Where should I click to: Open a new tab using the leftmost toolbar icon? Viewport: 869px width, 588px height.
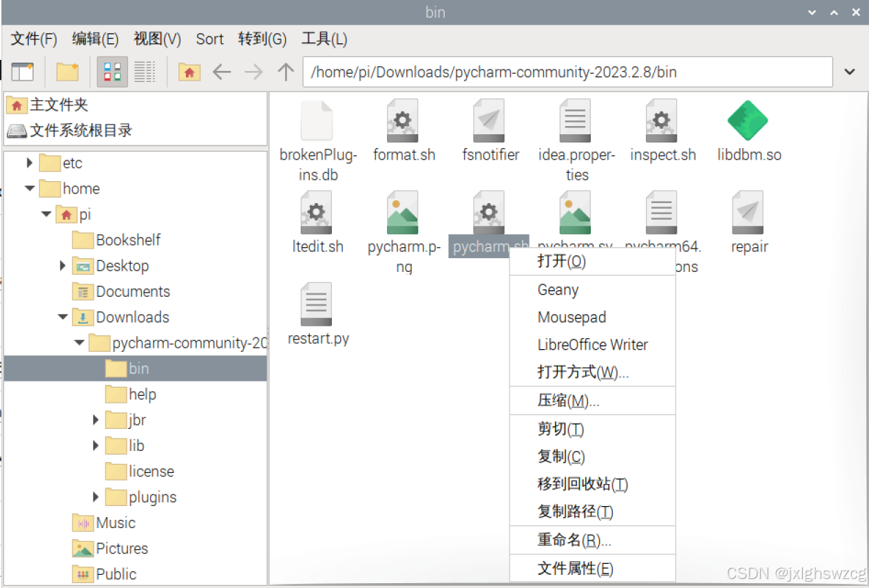pos(21,71)
